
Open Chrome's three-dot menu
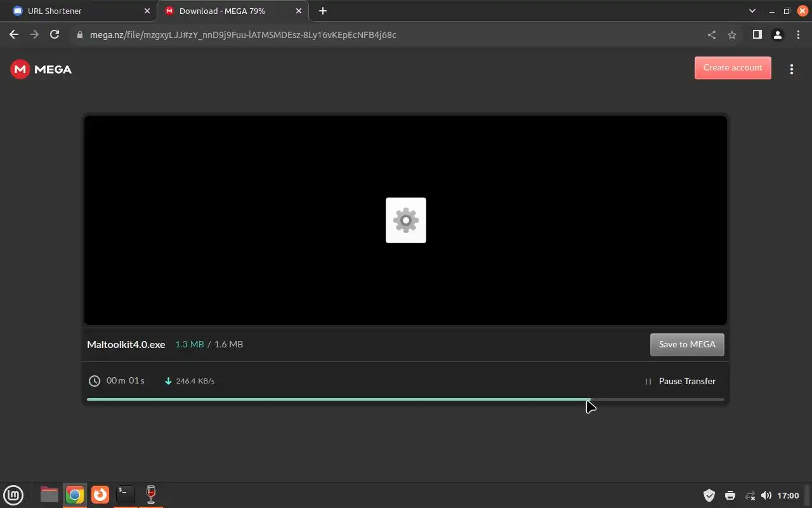[x=798, y=35]
